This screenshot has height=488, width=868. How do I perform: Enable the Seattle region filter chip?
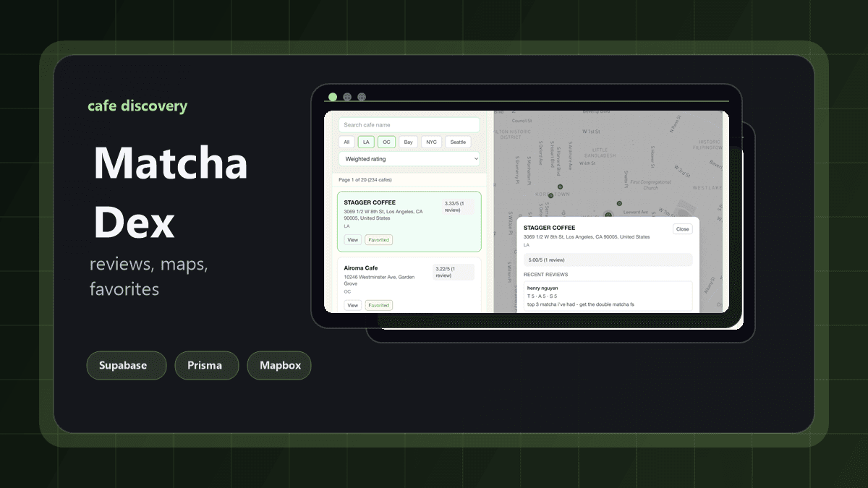click(x=458, y=142)
